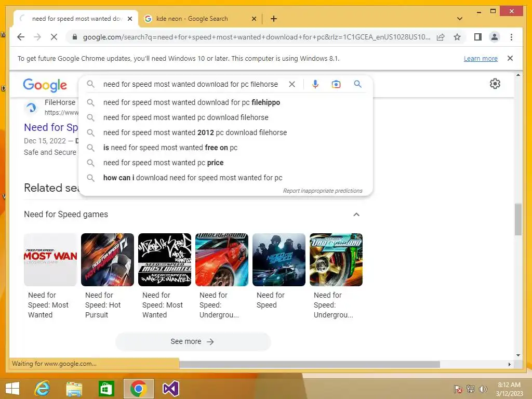Choose suggestion 'need for speed most wanted pc price'
Viewport: 532px width, 399px height.
coord(225,163)
